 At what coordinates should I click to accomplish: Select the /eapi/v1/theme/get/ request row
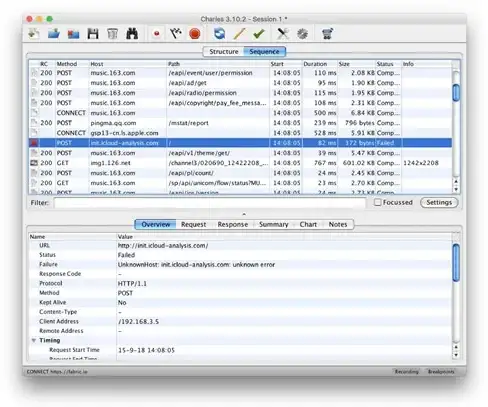pos(240,153)
